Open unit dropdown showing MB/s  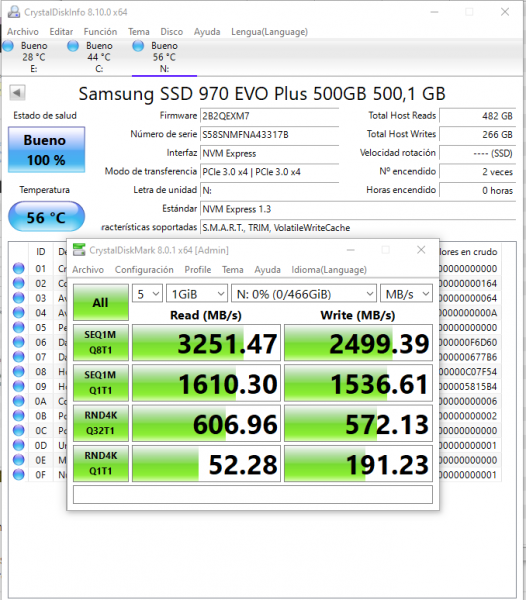[x=407, y=294]
